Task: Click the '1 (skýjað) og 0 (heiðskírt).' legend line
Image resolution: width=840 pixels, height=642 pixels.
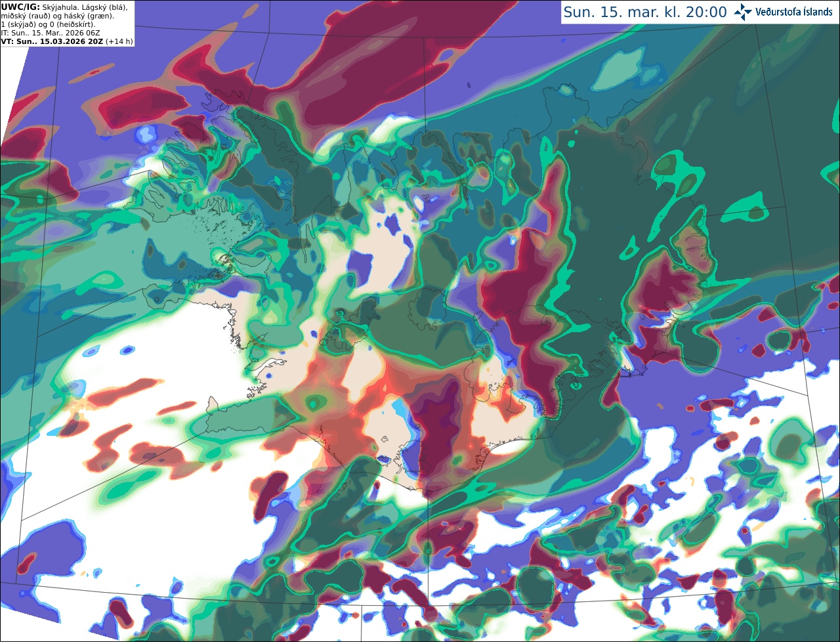Action: pos(48,24)
